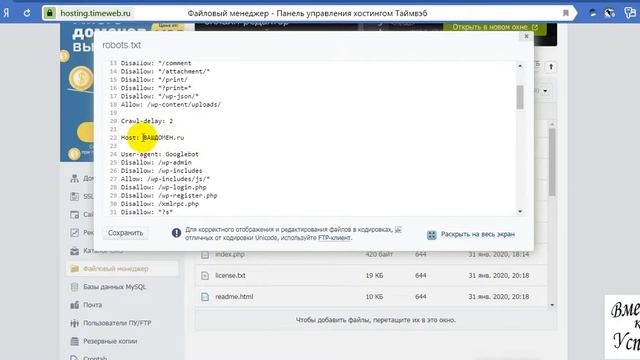Click the editor vertical scrollbar thumb
Image resolution: width=640 pixels, height=360 pixels.
pyautogui.click(x=520, y=97)
